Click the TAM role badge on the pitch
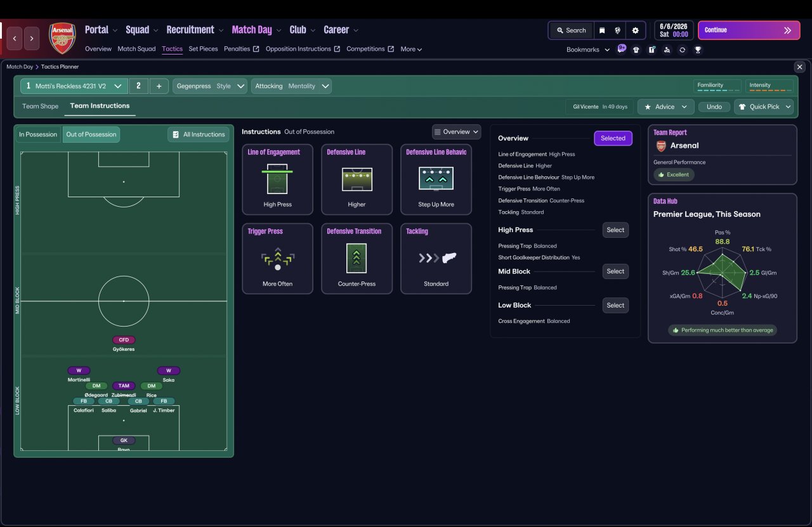The height and width of the screenshot is (527, 812). pos(124,386)
